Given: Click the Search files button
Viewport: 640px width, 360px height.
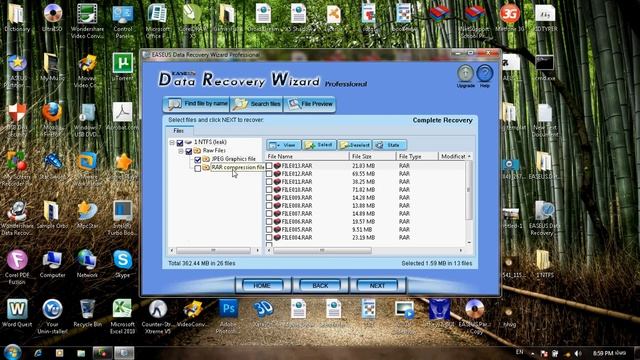Looking at the screenshot, I should 256,104.
